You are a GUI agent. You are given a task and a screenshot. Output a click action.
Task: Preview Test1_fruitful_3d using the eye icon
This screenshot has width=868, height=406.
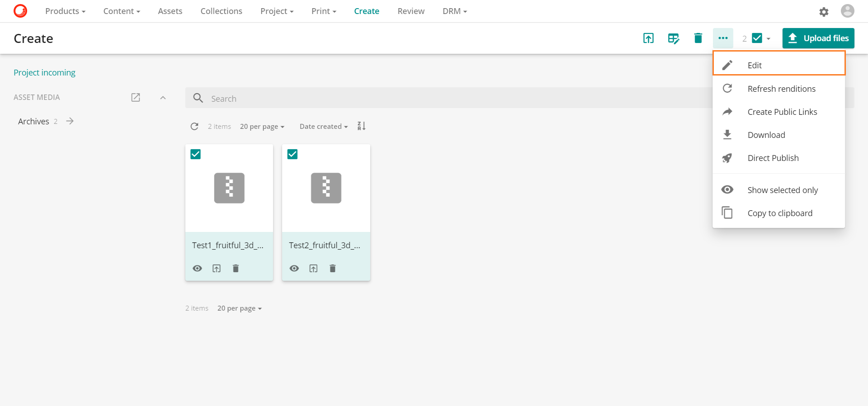pos(197,269)
